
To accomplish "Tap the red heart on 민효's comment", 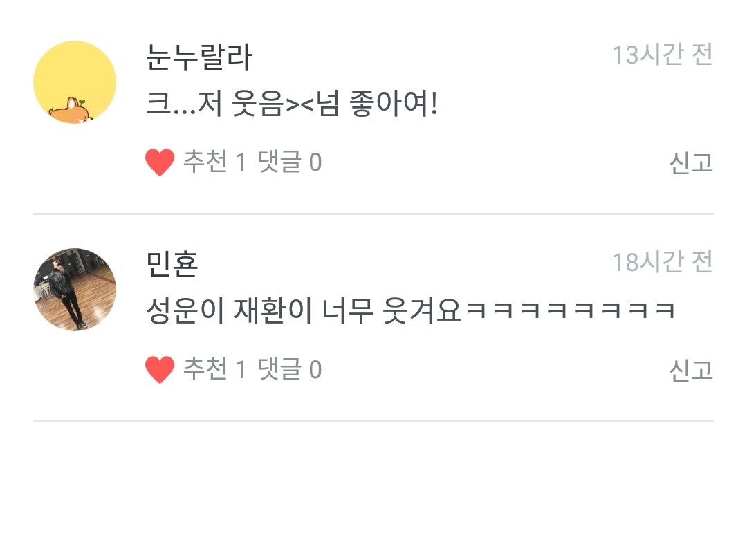I will tap(160, 370).
